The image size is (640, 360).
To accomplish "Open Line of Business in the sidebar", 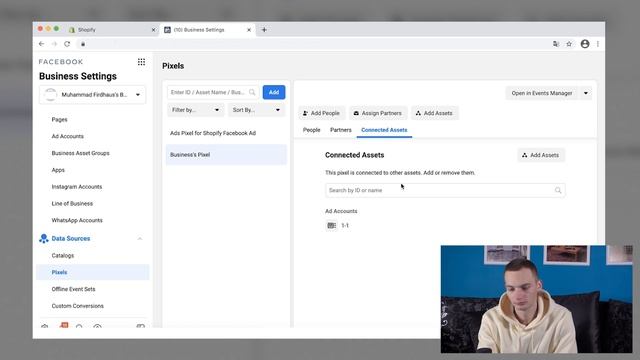I will pyautogui.click(x=72, y=203).
